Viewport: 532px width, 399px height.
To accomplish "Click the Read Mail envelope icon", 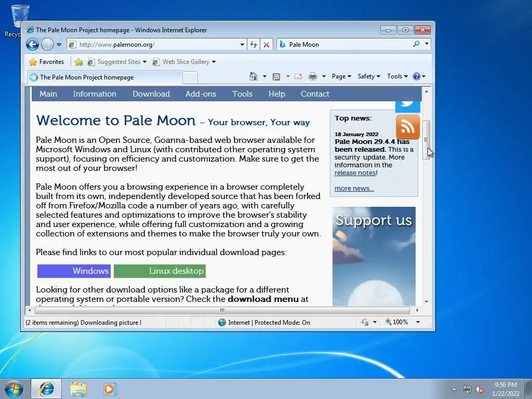I will pyautogui.click(x=298, y=76).
